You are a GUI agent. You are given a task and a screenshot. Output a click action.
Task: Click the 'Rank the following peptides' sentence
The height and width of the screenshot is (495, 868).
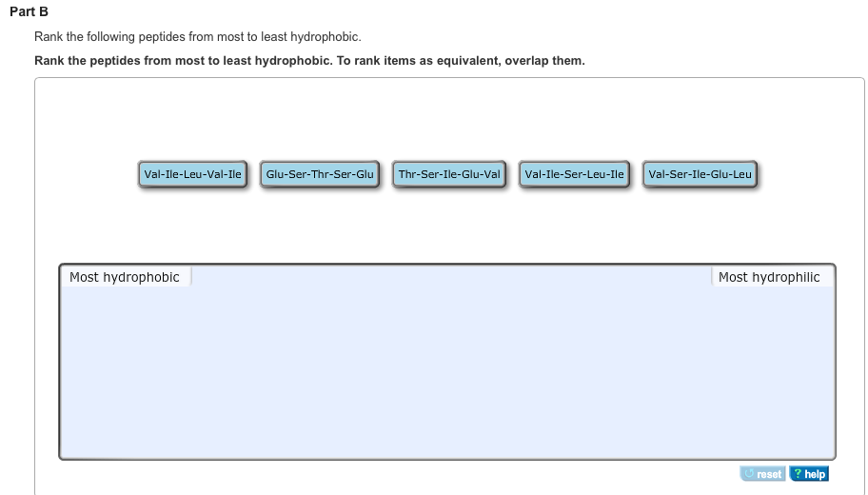point(198,37)
